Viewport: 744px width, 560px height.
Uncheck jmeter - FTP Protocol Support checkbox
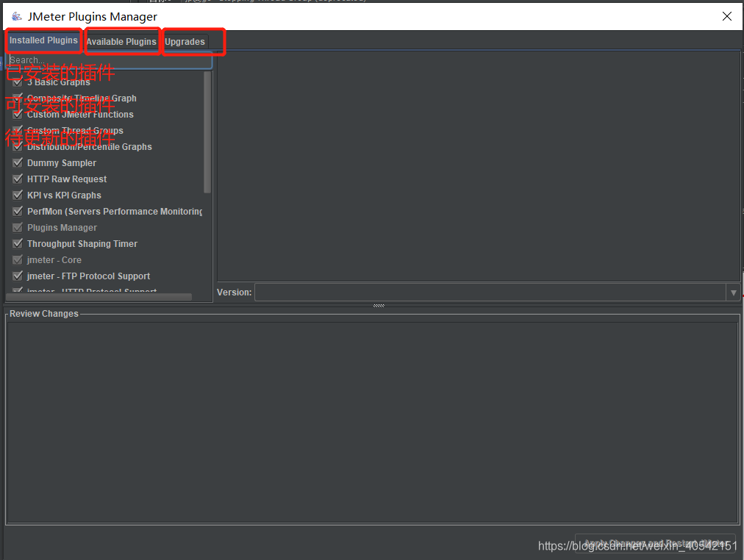pyautogui.click(x=18, y=276)
